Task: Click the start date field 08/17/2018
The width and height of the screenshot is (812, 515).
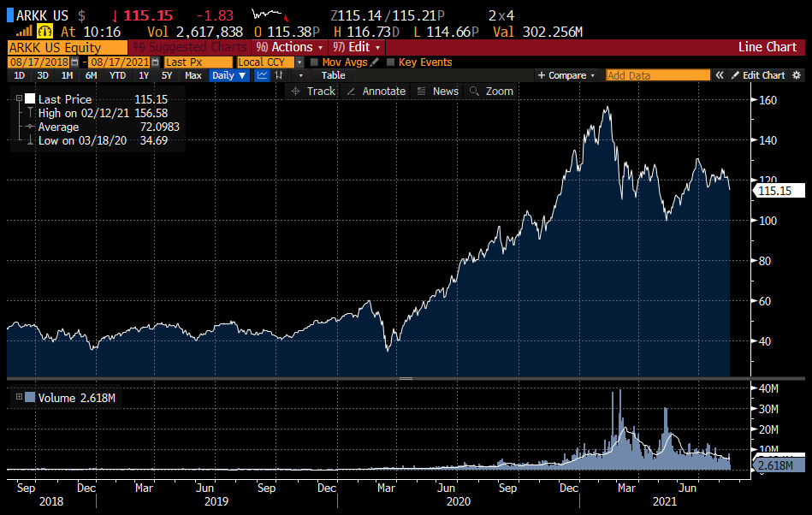Action: pos(39,62)
